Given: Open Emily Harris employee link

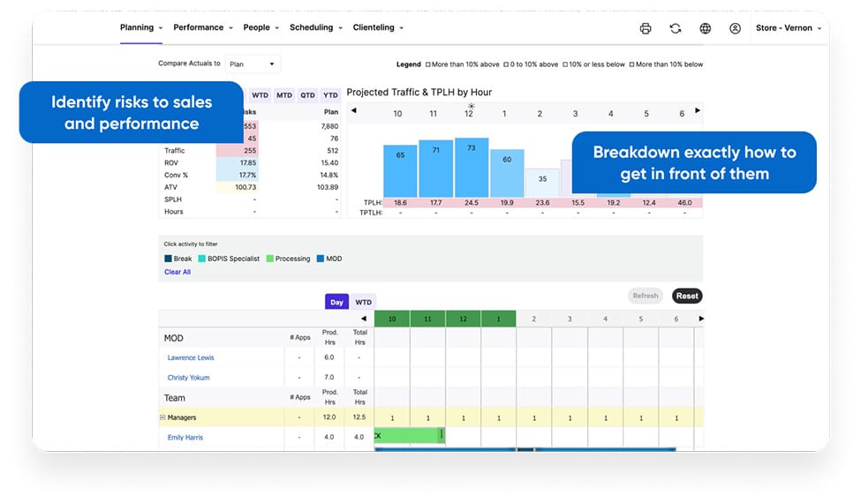Looking at the screenshot, I should (185, 438).
